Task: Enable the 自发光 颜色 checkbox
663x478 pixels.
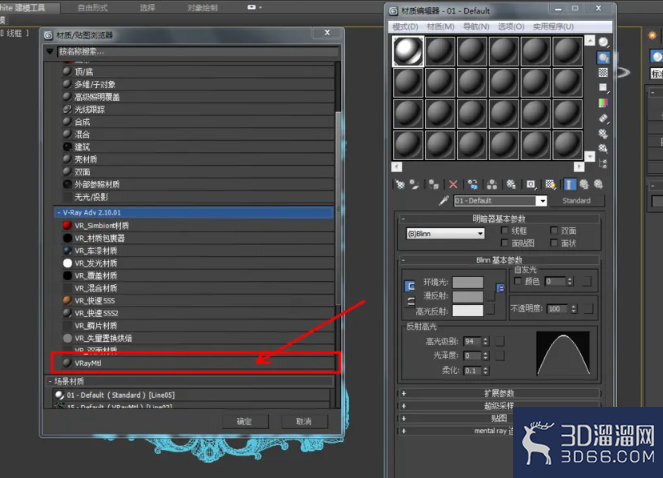Action: point(518,281)
